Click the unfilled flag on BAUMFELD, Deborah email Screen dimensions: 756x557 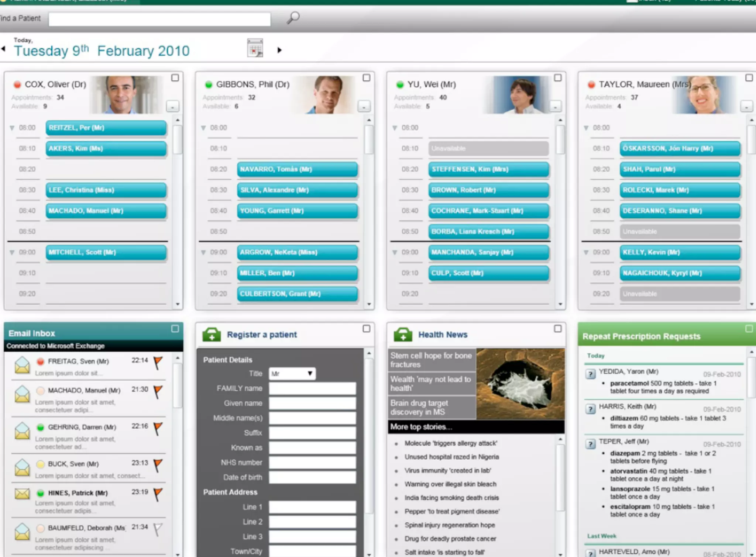pos(157,529)
